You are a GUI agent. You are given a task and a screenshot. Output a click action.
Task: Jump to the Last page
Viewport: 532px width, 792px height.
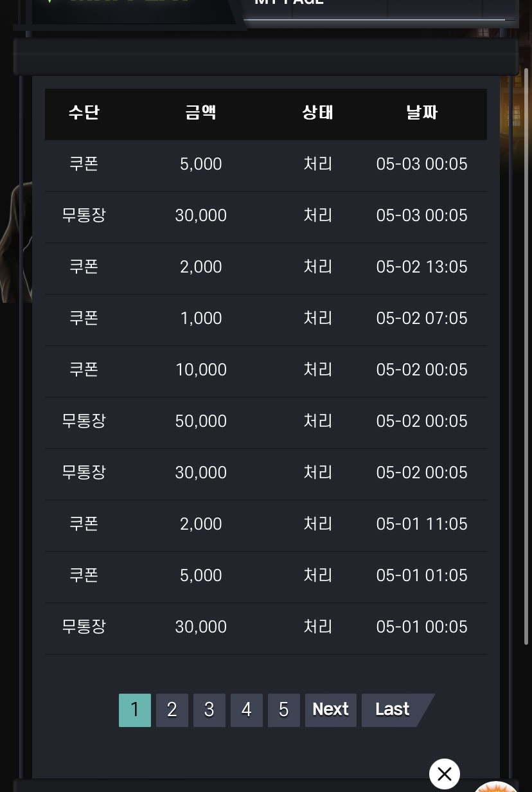tap(393, 710)
